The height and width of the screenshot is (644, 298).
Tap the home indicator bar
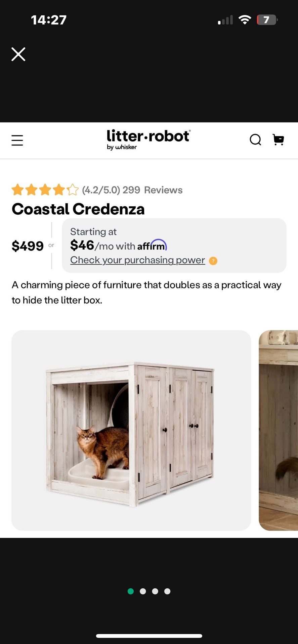click(x=149, y=636)
